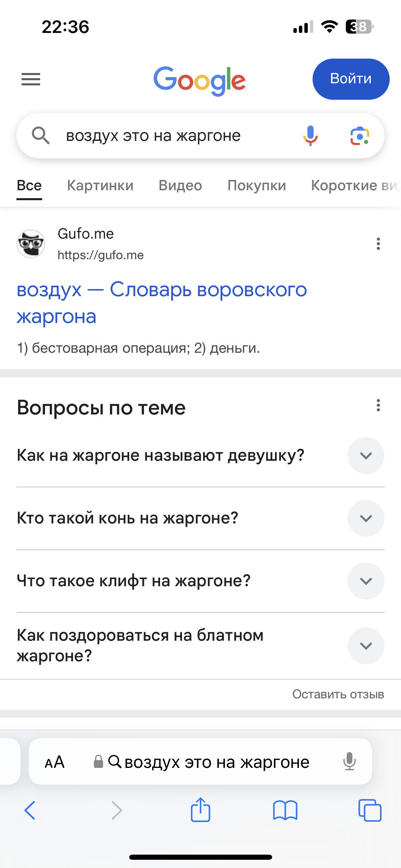Image resolution: width=401 pixels, height=868 pixels.
Task: Tap the Safari address bar dictation microphone
Action: click(x=349, y=761)
